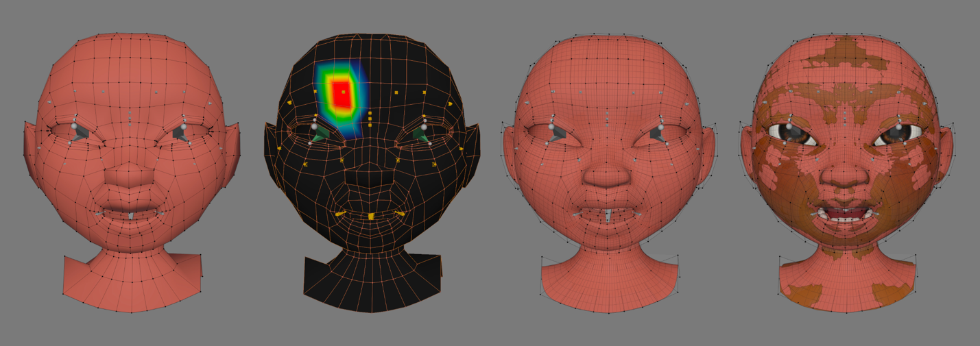
Task: Select the yellow joint at black head's right mouth corner
Action: [x=402, y=214]
